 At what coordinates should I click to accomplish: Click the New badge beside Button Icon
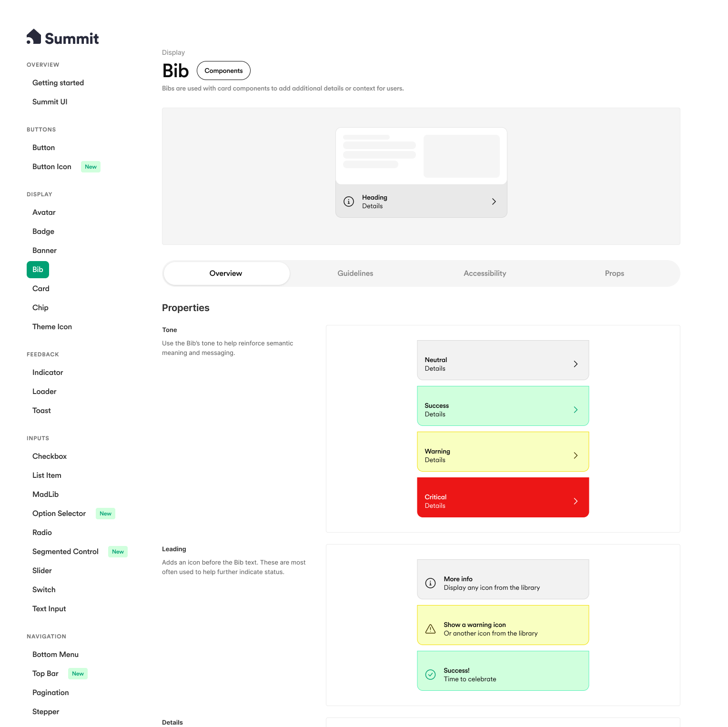tap(91, 167)
